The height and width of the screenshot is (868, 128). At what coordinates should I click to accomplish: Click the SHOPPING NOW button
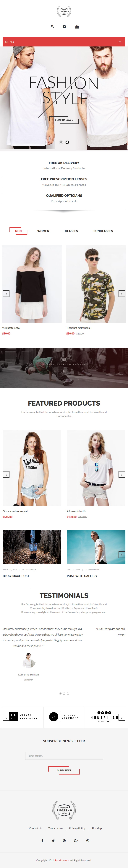(64, 120)
